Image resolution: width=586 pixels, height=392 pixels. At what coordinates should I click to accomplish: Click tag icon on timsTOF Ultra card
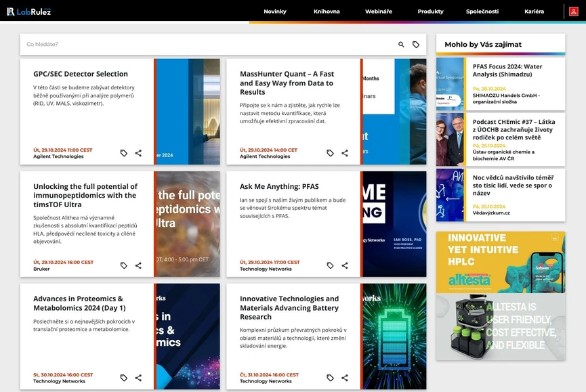[x=124, y=265]
